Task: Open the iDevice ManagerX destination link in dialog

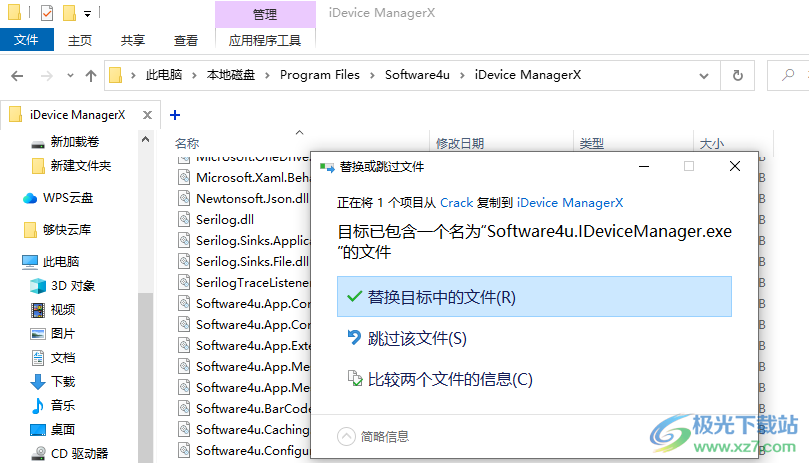Action: coord(570,203)
